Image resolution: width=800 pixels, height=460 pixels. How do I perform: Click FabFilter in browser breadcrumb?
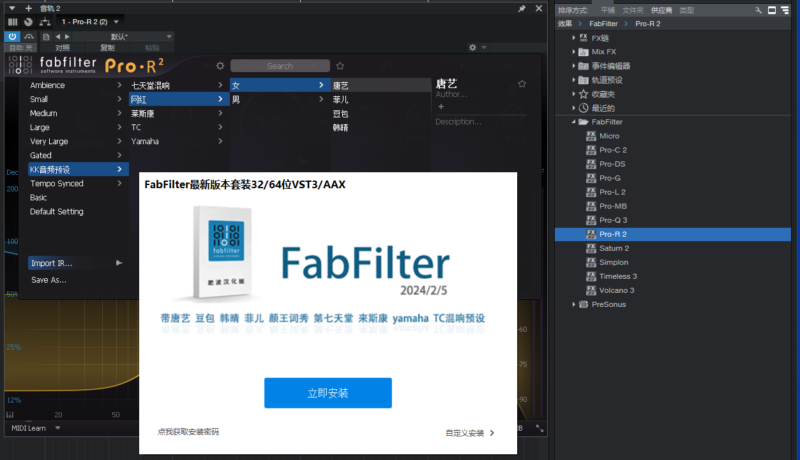click(604, 24)
